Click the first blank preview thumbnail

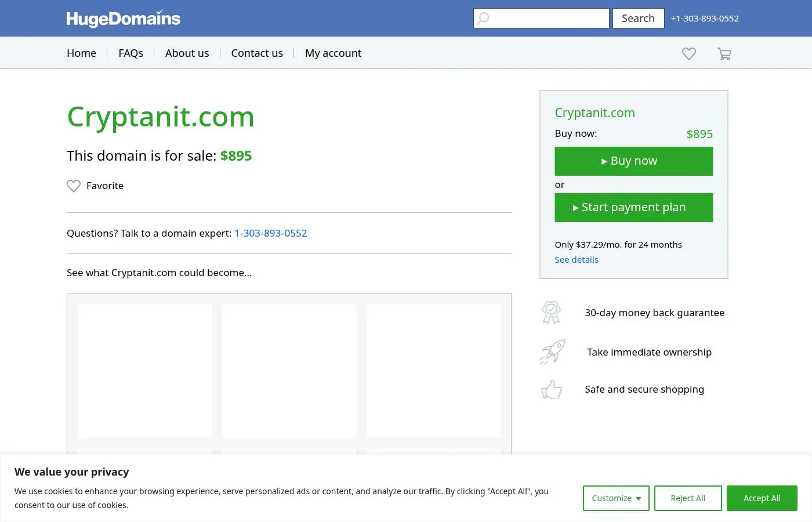(x=145, y=371)
